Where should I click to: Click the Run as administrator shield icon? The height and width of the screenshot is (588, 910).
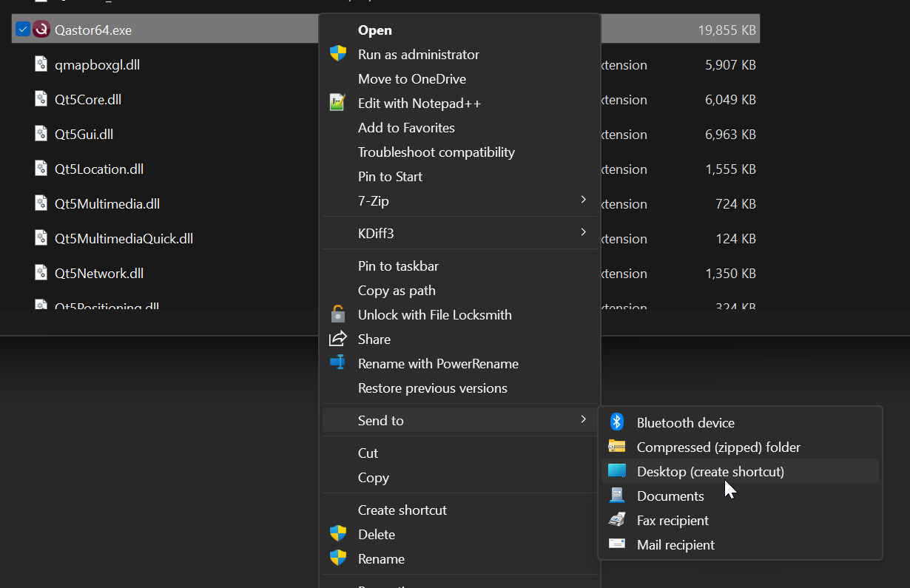coord(338,54)
